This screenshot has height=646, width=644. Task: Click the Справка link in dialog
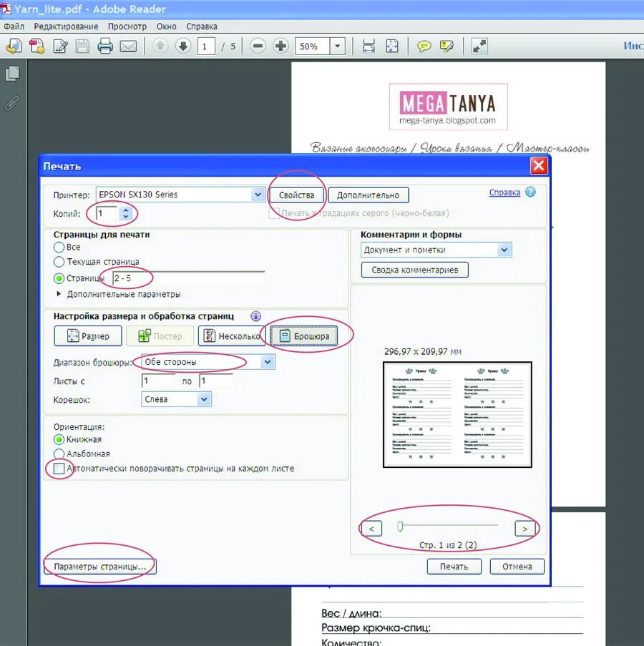504,192
